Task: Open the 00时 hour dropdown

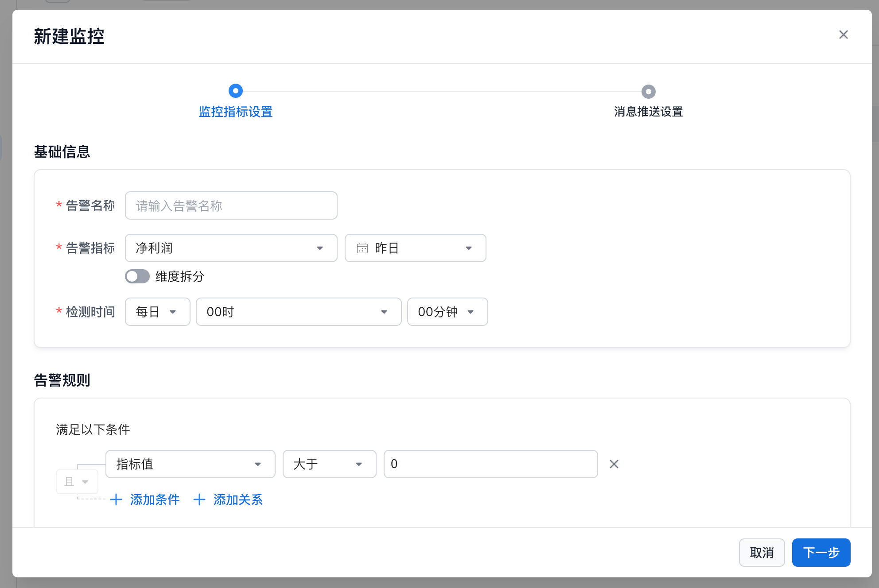Action: coord(298,312)
